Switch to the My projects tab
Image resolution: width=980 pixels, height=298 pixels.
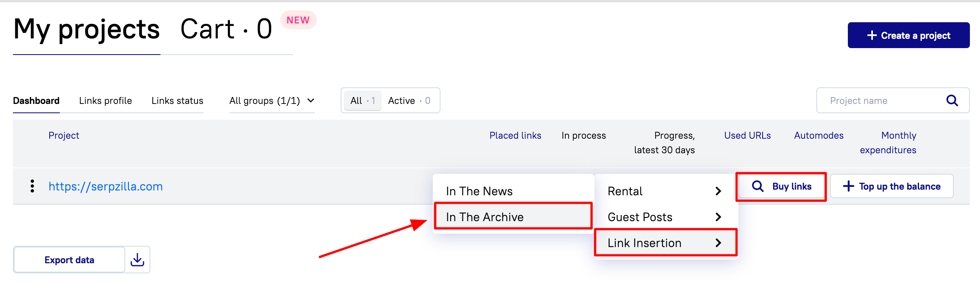tap(86, 29)
